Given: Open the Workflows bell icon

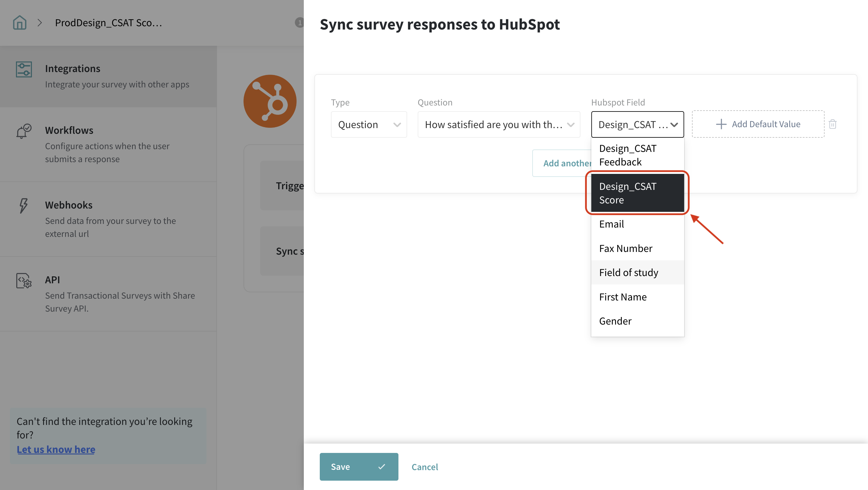Looking at the screenshot, I should 24,131.
